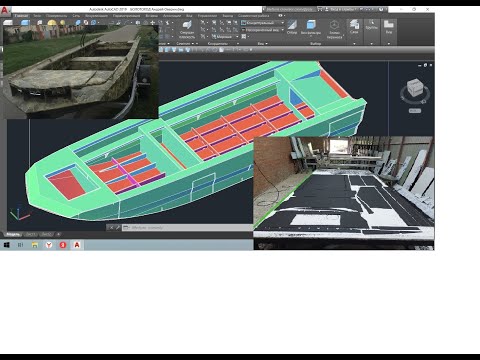
Task: Add a new layout with plus button
Action: click(58, 234)
